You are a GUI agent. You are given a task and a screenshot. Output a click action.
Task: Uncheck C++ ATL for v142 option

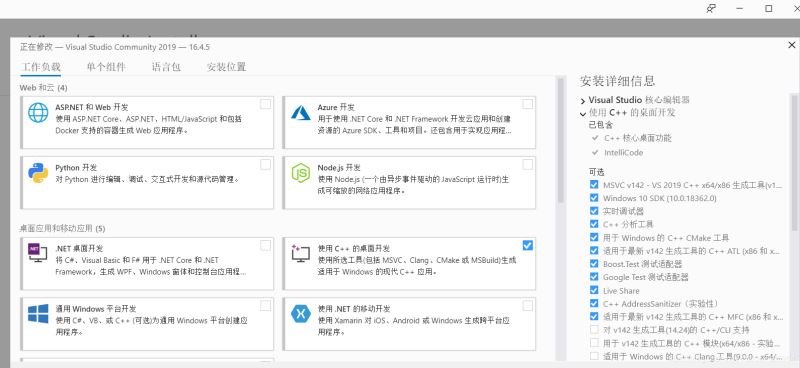click(594, 251)
